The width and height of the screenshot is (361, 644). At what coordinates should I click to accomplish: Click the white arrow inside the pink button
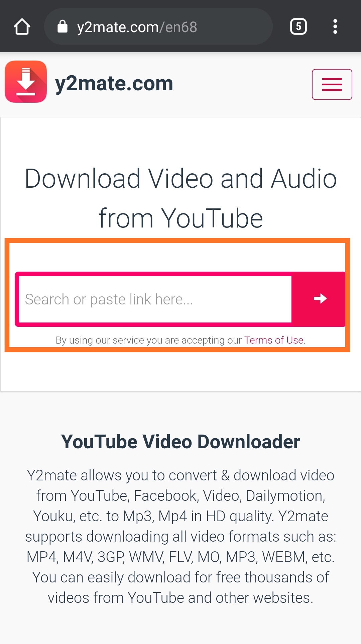(320, 298)
